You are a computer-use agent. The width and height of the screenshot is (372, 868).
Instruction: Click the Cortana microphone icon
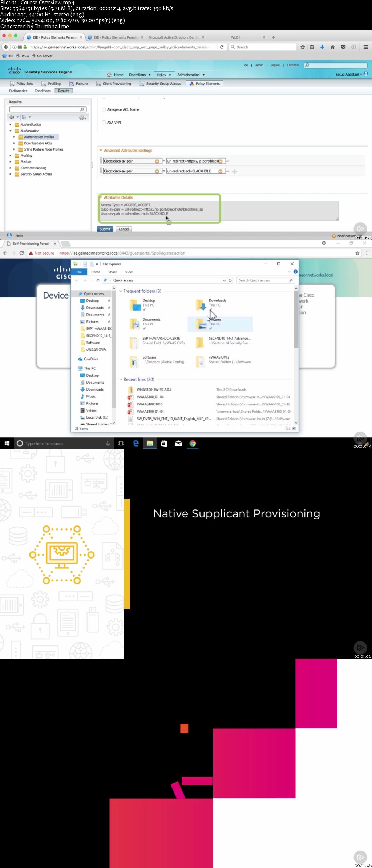(108, 443)
